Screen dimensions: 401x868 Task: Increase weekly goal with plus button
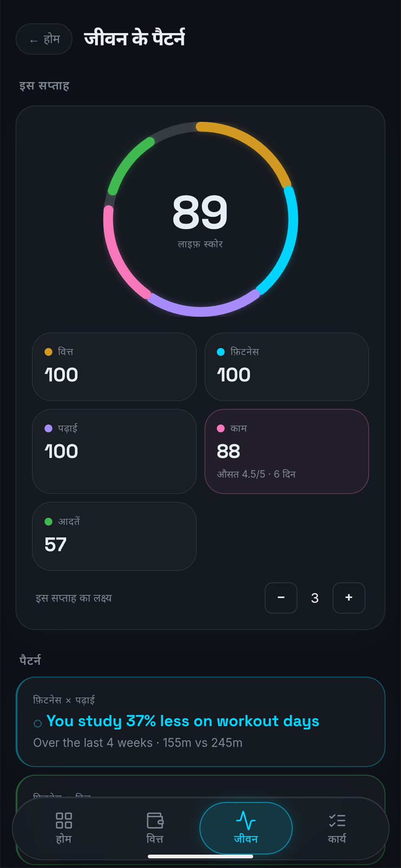pos(349,598)
